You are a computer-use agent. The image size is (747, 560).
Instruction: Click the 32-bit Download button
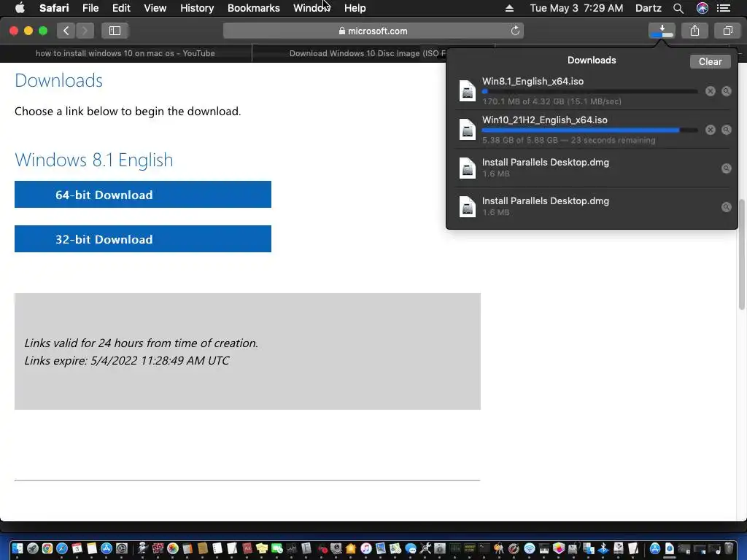(x=143, y=238)
